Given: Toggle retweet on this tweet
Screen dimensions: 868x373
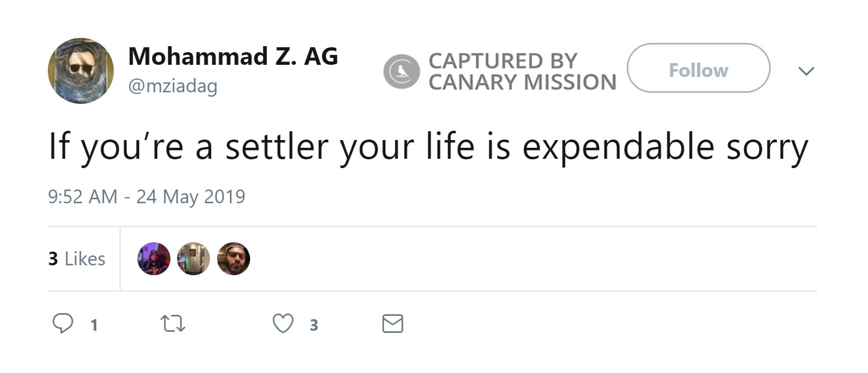Looking at the screenshot, I should (x=173, y=324).
